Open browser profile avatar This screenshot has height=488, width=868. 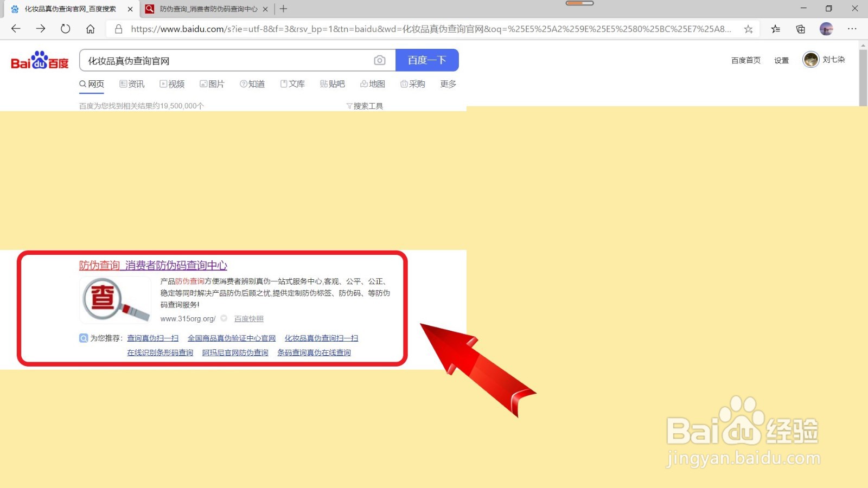[x=826, y=29]
